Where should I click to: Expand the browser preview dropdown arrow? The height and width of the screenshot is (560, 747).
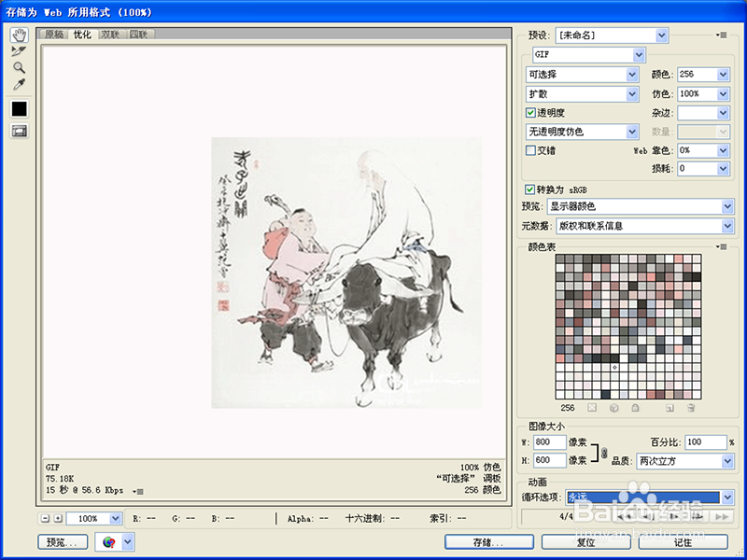pos(128,542)
